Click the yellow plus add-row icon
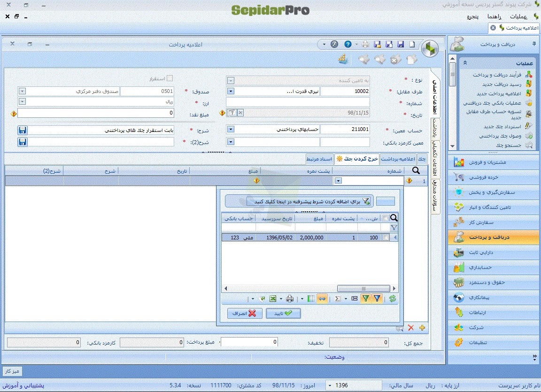Image resolution: width=541 pixels, height=392 pixels. click(422, 328)
